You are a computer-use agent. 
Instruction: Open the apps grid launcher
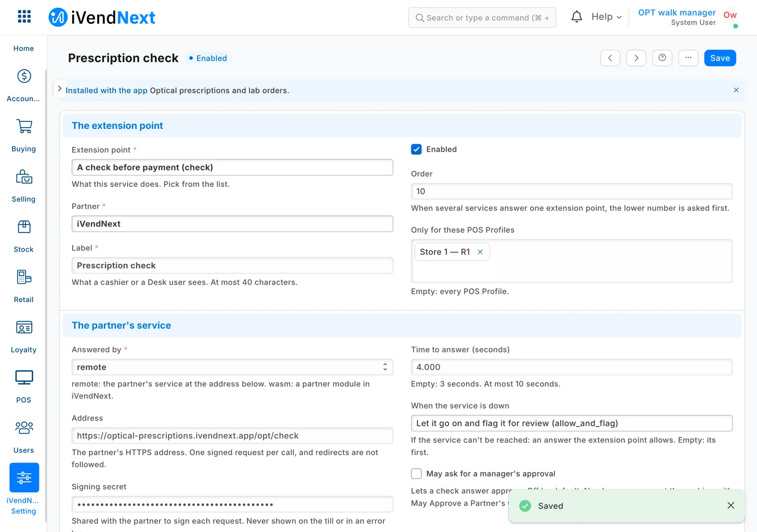coord(24,17)
